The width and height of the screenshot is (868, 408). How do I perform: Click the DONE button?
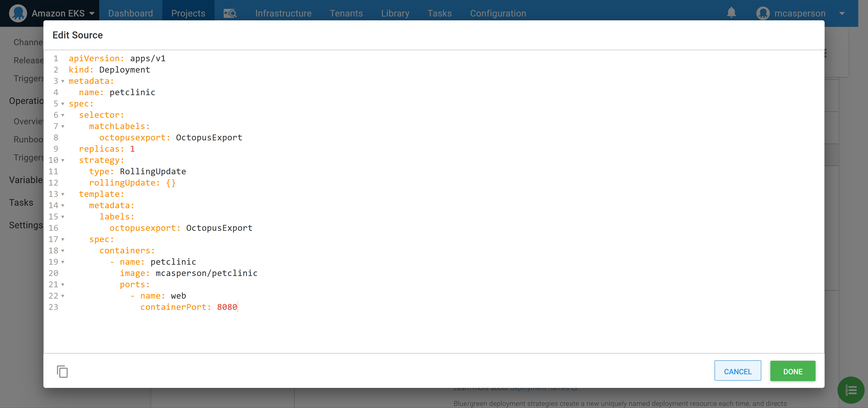(x=793, y=371)
